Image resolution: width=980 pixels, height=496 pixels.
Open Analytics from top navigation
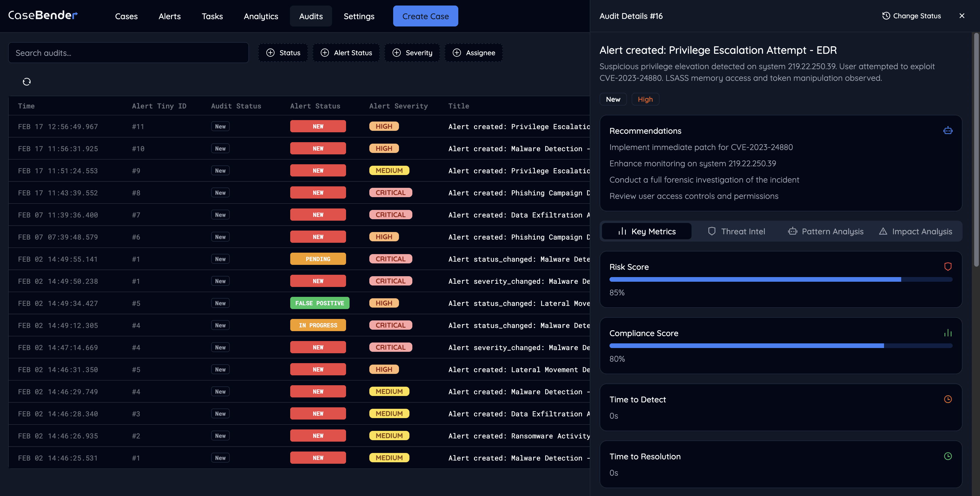(x=261, y=16)
